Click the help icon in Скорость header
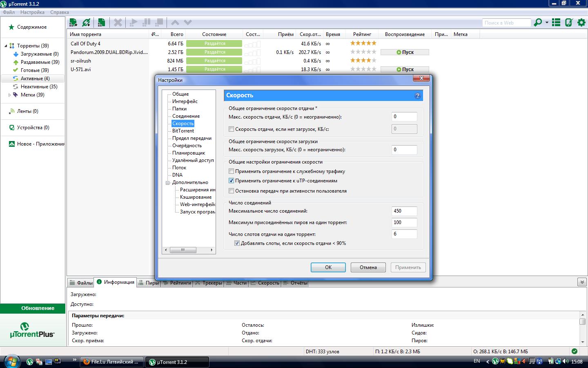The image size is (588, 368). 417,96
